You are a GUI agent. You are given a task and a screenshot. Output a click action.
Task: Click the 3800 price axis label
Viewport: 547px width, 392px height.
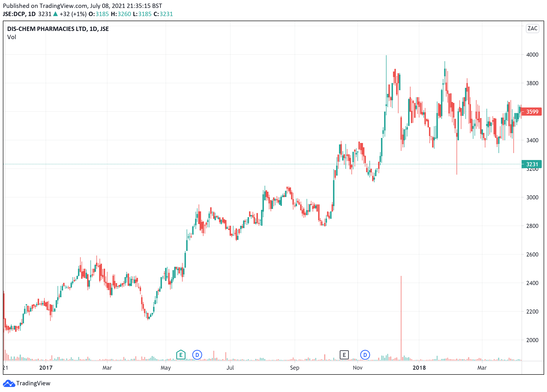(x=532, y=83)
